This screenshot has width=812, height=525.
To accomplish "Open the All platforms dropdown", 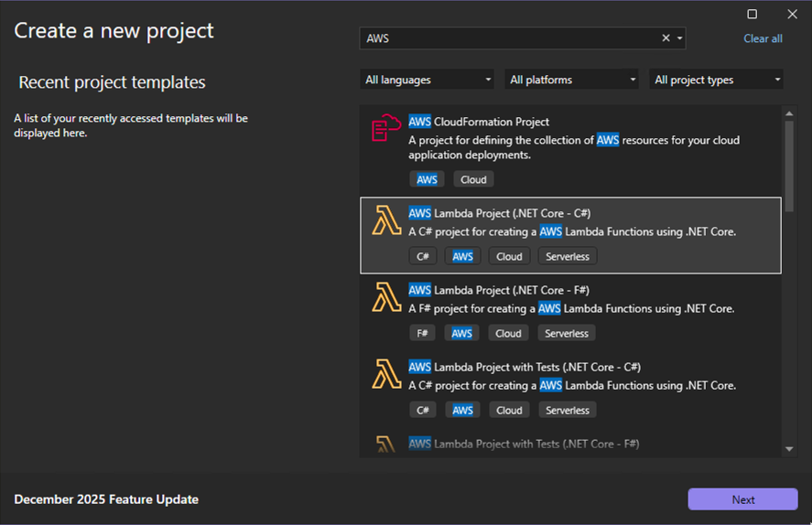I will click(572, 80).
